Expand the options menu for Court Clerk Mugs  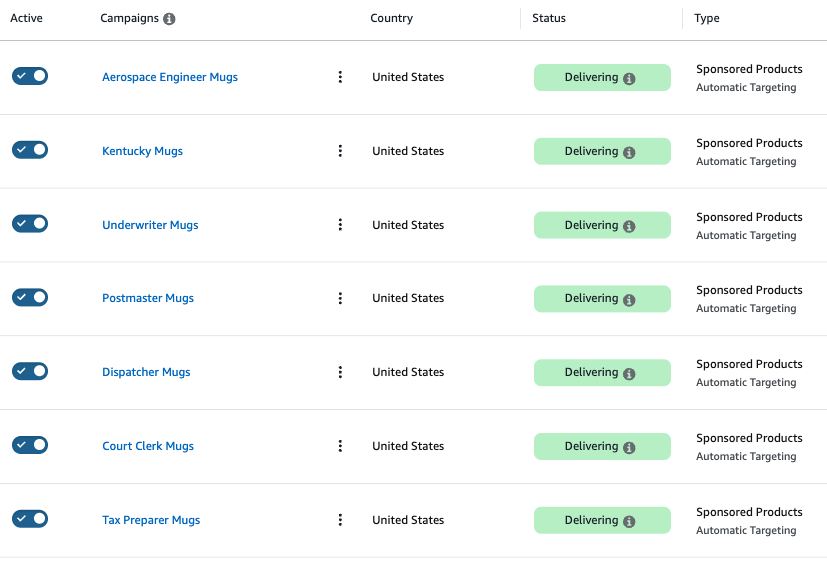(x=340, y=446)
